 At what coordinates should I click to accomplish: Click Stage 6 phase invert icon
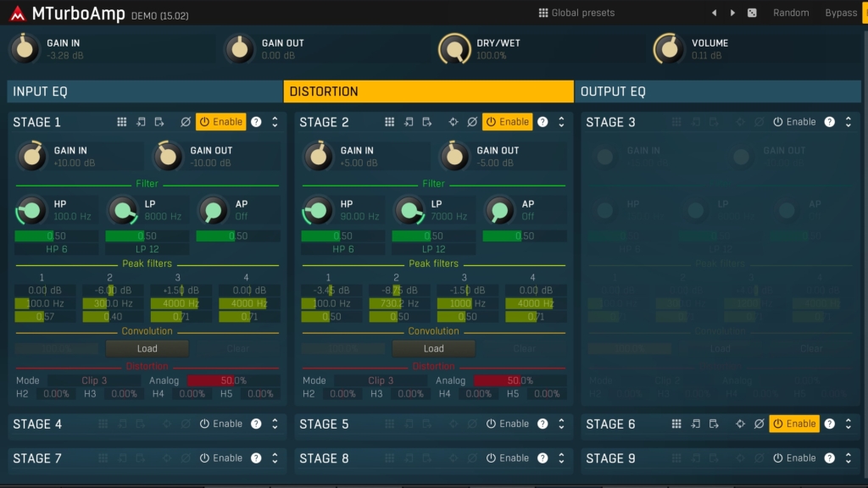click(x=759, y=424)
